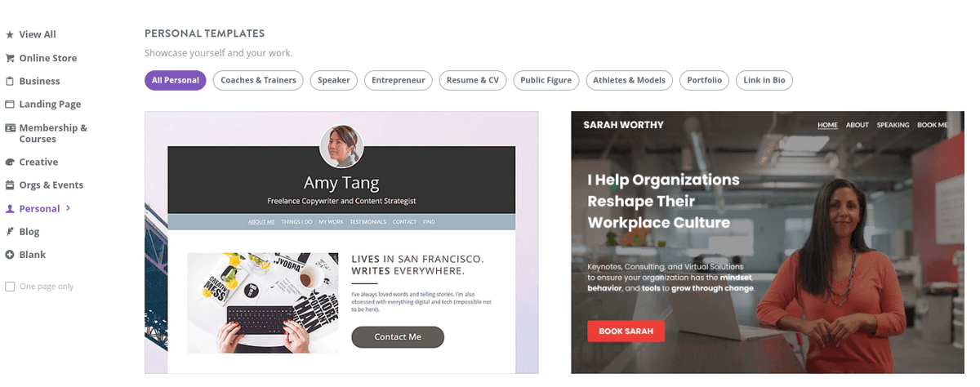Click ABOUT ME in Amy Tang template nav
980x387 pixels.
click(261, 222)
